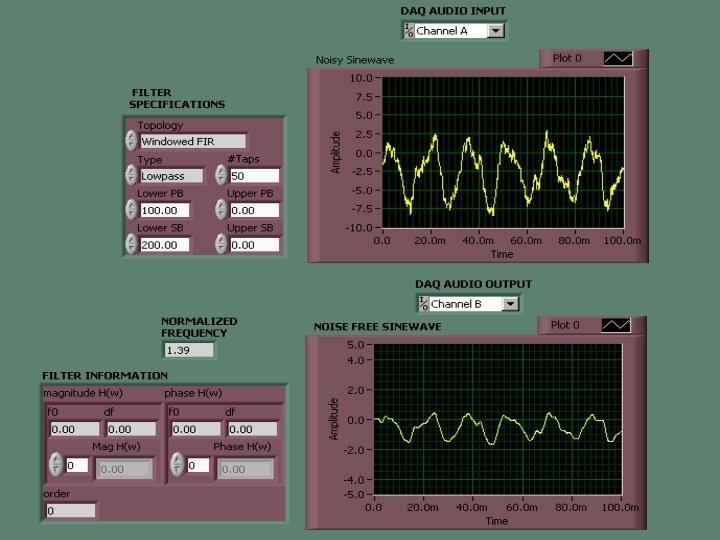
Task: Click the Upper PB value field
Action: [254, 210]
